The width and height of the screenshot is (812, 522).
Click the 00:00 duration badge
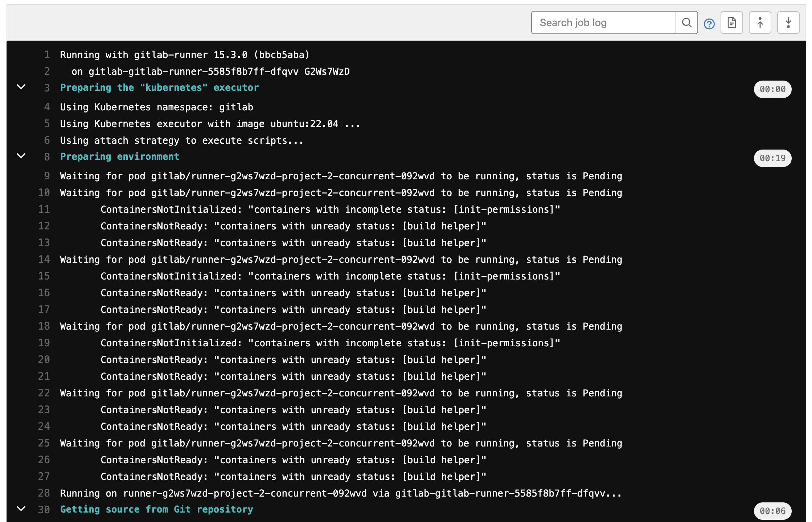click(x=772, y=89)
